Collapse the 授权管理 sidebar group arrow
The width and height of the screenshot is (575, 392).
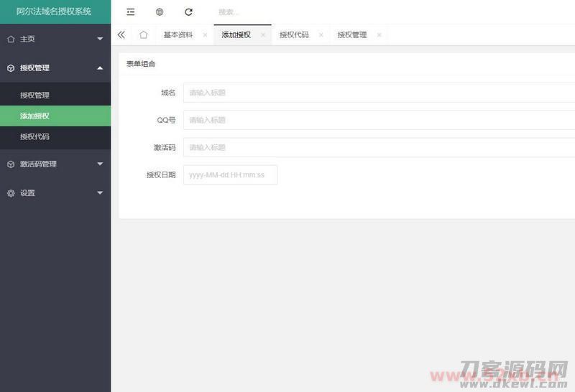click(100, 68)
